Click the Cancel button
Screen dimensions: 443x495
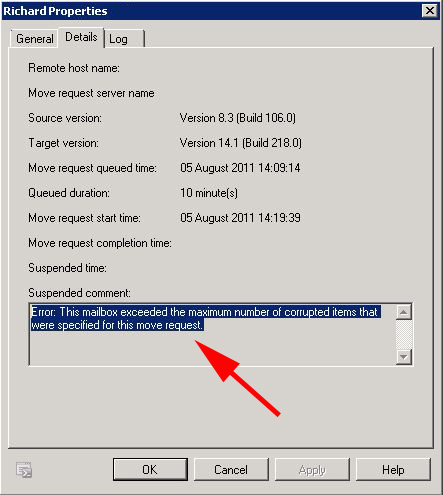pos(231,470)
